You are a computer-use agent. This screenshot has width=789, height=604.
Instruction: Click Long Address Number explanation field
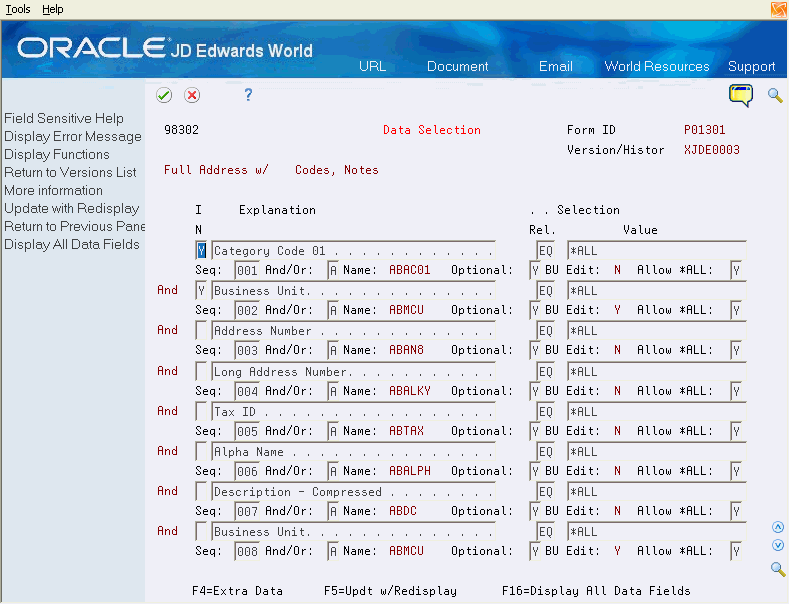point(353,371)
